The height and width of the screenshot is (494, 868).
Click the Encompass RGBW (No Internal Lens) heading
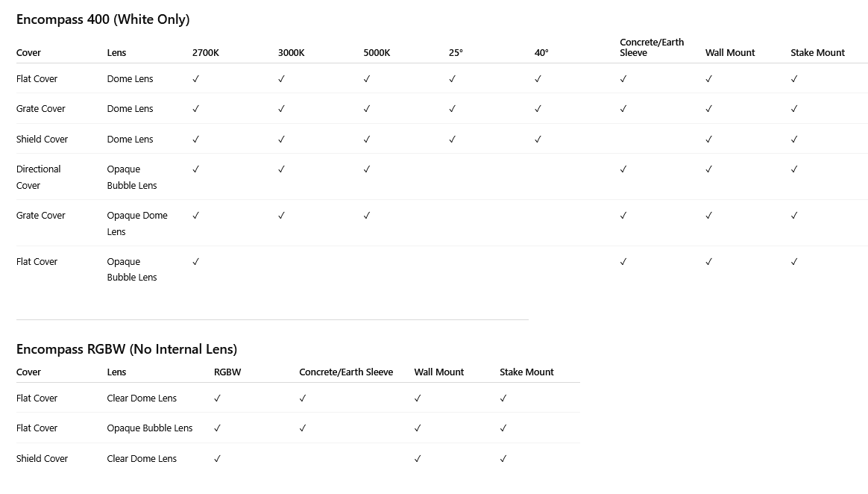pyautogui.click(x=127, y=349)
